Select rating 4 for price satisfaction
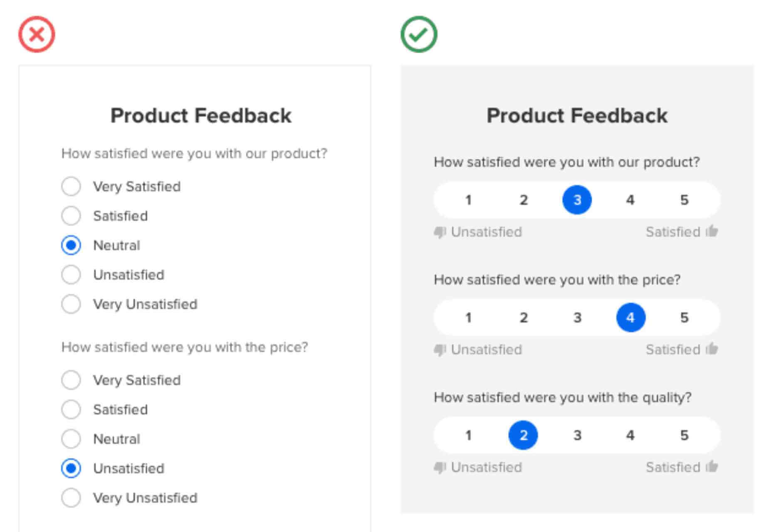772x532 pixels. click(x=631, y=318)
